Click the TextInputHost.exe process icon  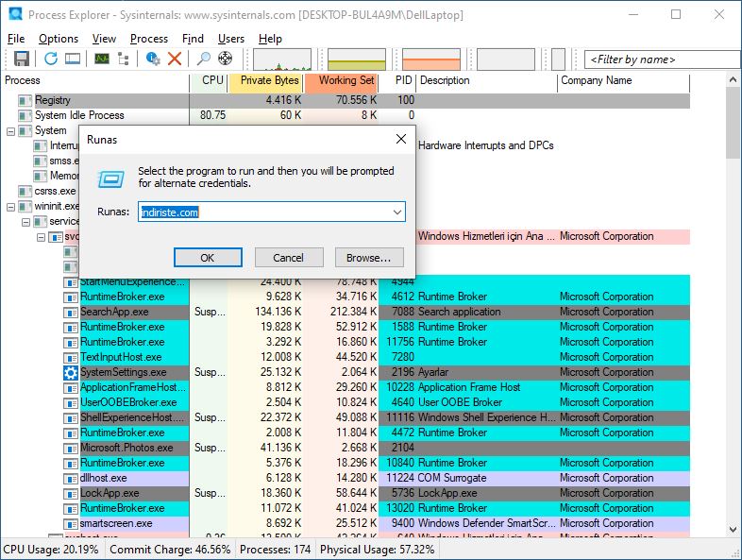click(x=71, y=357)
